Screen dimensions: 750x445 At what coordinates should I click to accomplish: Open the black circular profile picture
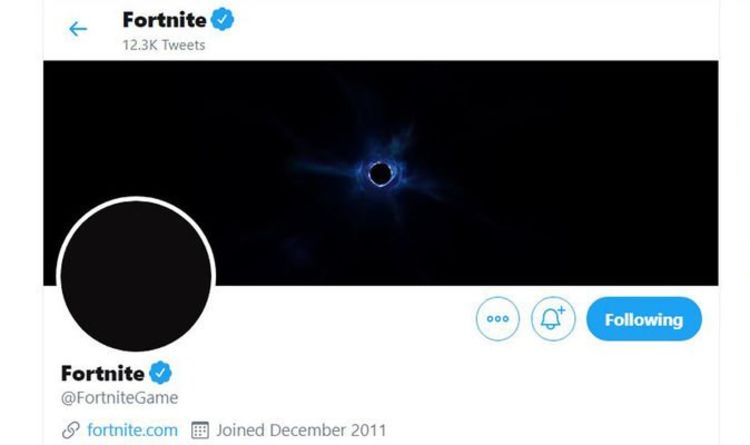136,275
